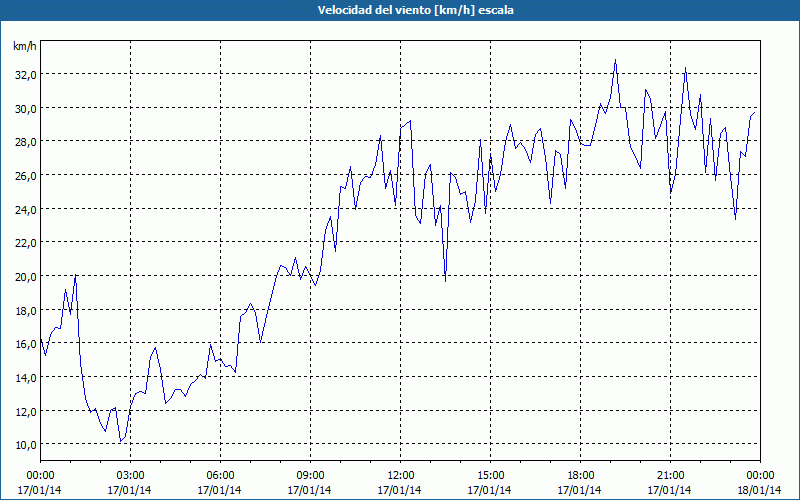Click the 09:00 time label
The height and width of the screenshot is (500, 800).
[310, 476]
